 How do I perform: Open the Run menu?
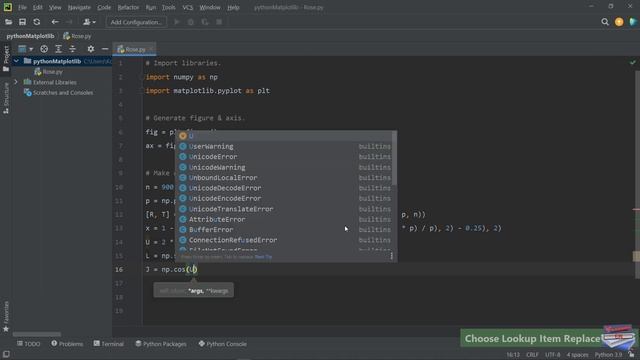151,7
